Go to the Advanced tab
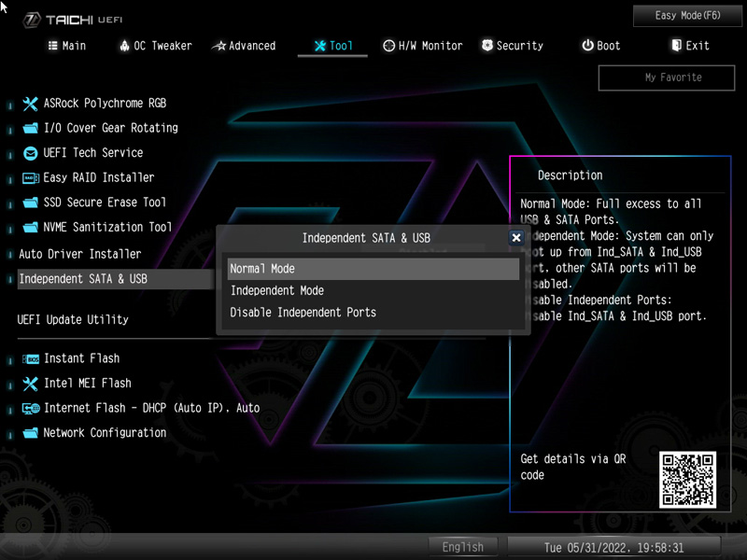This screenshot has width=747, height=560. 244,46
